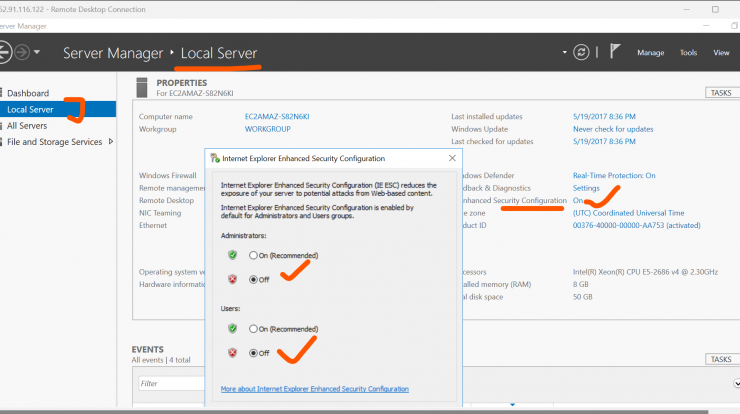Click IE Enhanced Security Configuration On link

(x=578, y=200)
